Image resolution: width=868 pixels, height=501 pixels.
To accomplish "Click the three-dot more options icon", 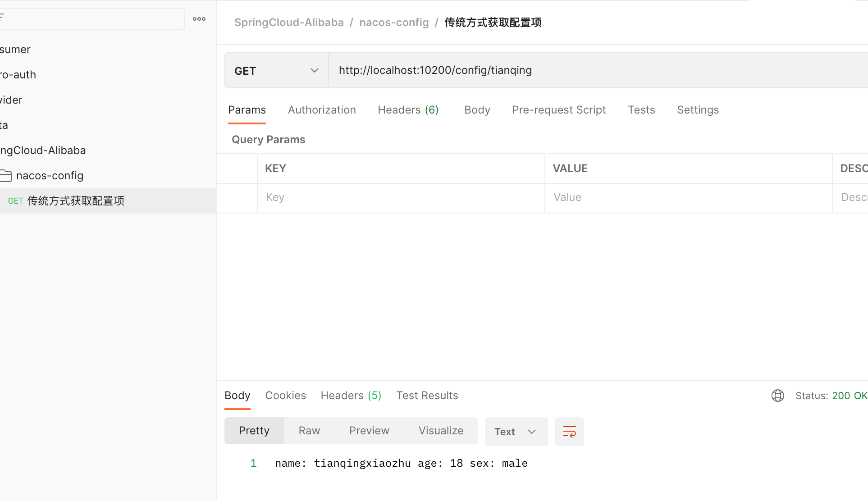I will 199,19.
